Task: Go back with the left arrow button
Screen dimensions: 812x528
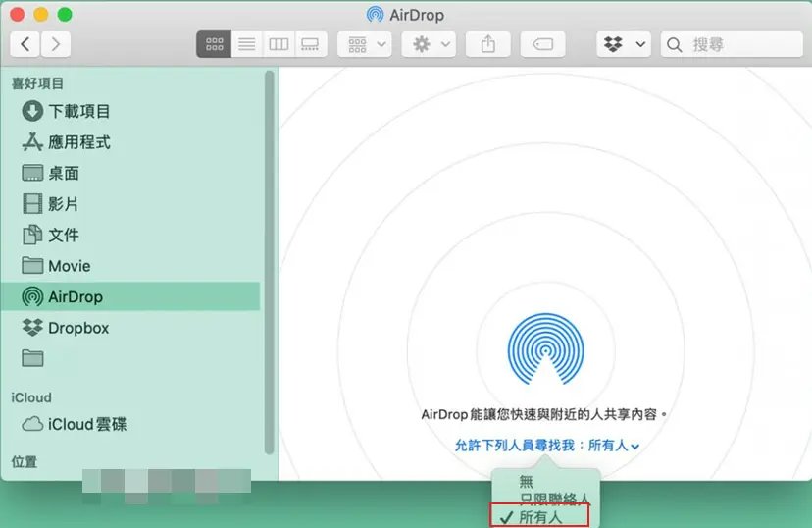Action: pos(25,44)
